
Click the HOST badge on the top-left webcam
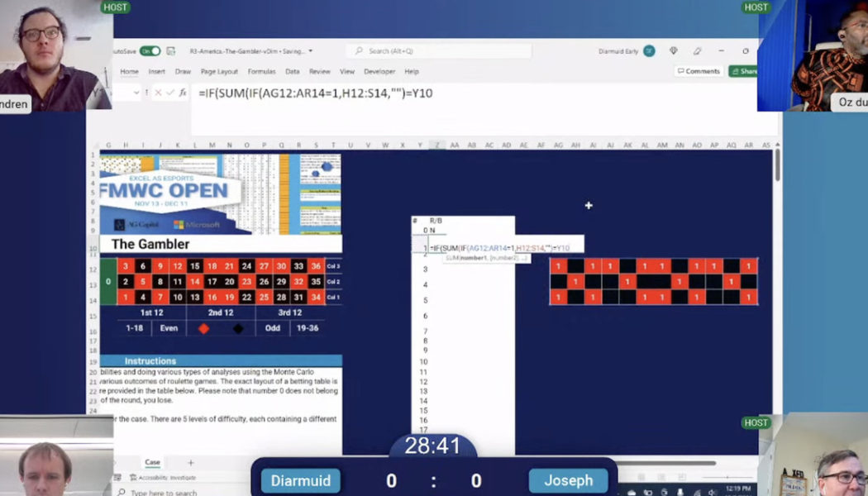115,7
